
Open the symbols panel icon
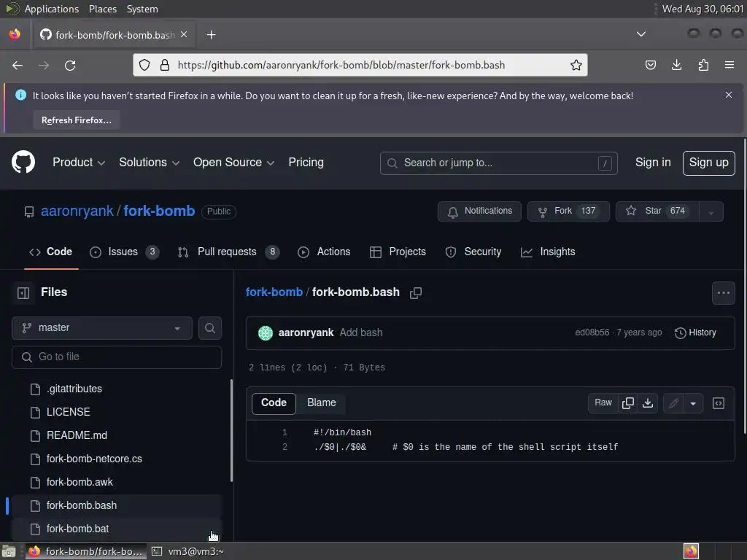pyautogui.click(x=719, y=403)
